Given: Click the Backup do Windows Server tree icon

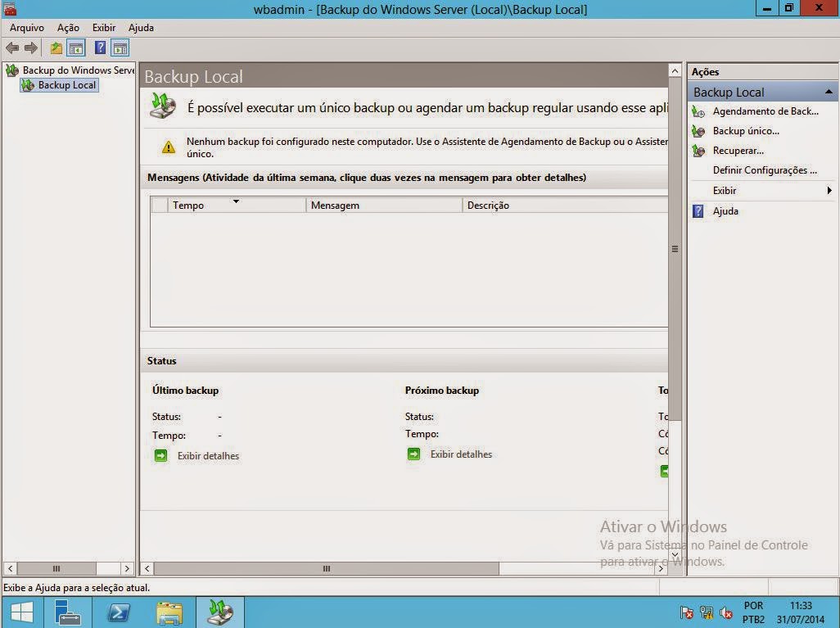Looking at the screenshot, I should click(x=11, y=70).
